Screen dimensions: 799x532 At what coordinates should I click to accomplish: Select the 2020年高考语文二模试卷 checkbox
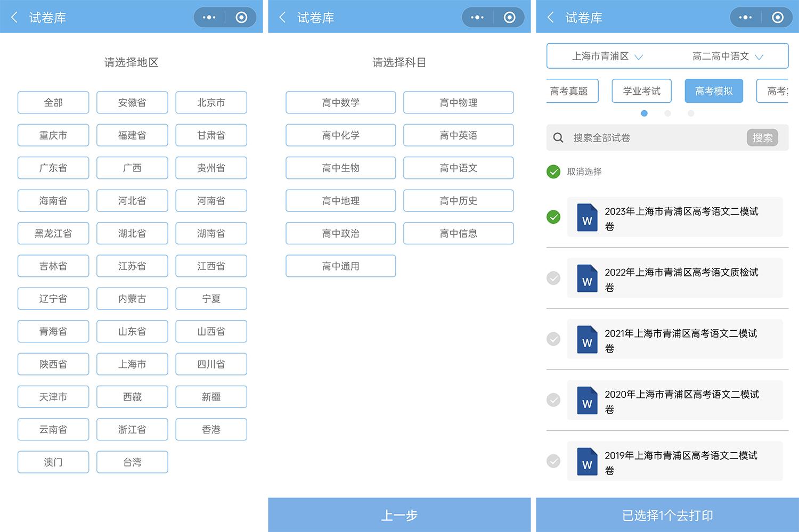pyautogui.click(x=554, y=400)
